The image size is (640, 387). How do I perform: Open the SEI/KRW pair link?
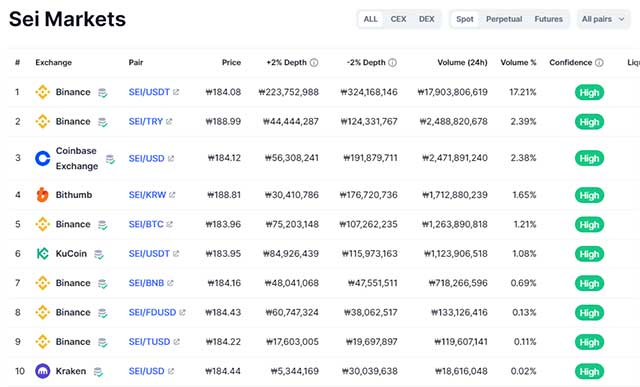[147, 195]
